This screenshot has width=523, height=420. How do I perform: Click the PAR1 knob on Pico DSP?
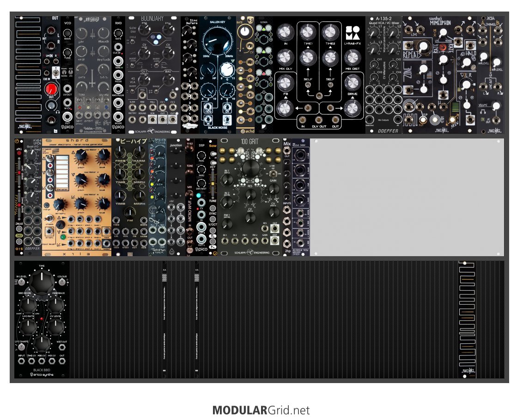click(x=201, y=156)
